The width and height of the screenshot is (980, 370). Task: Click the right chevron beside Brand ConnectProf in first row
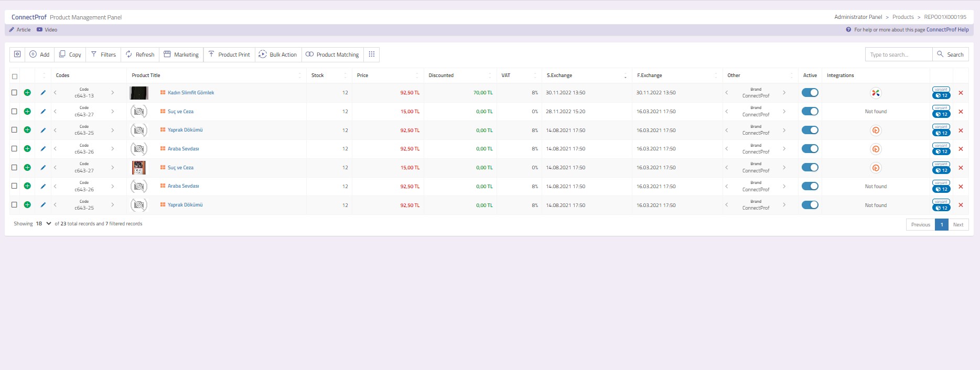tap(784, 93)
